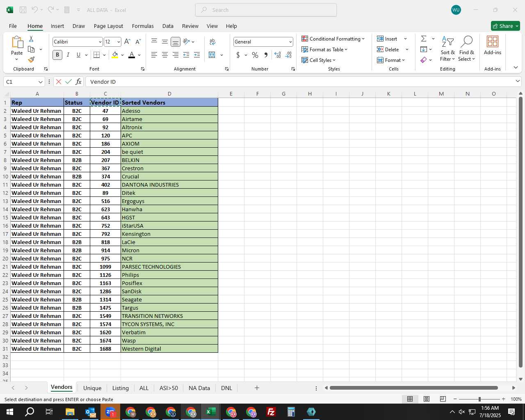Click the Cut scissors icon
The image size is (525, 420).
point(31,39)
